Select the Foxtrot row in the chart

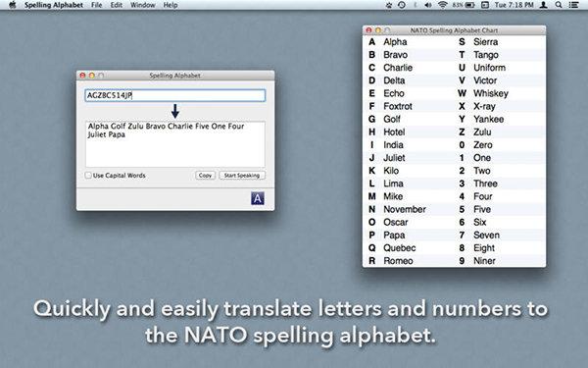409,106
